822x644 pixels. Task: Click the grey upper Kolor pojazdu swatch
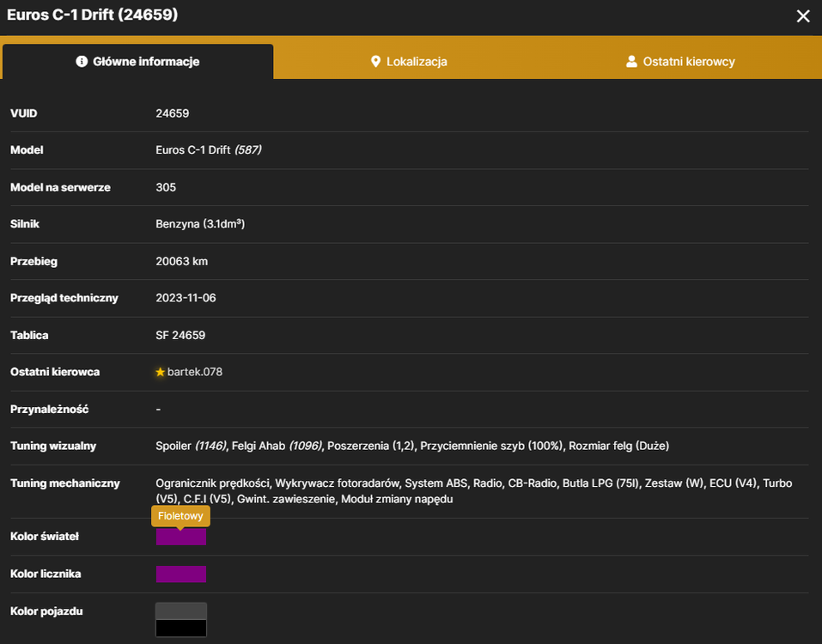[x=181, y=611]
